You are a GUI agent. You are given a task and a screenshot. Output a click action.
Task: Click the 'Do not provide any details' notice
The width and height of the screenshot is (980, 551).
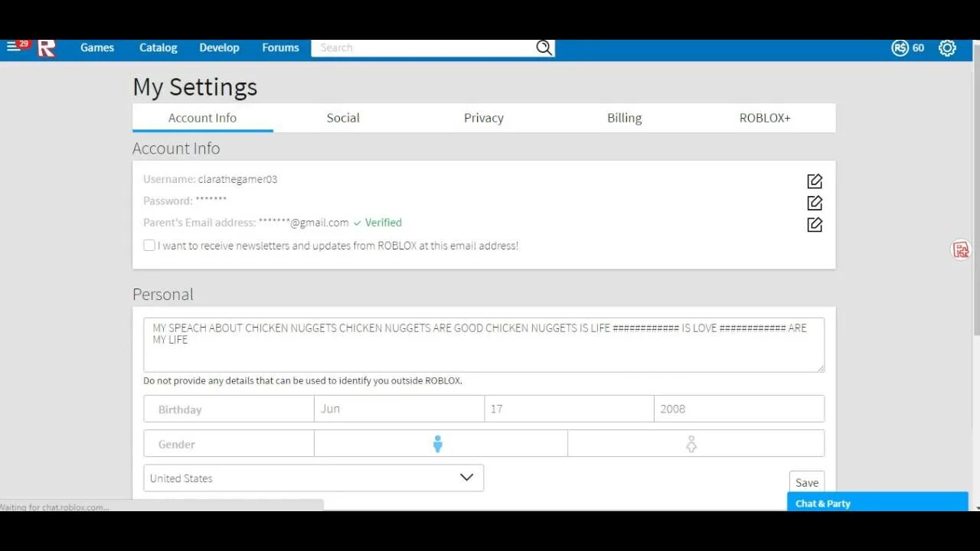[302, 380]
